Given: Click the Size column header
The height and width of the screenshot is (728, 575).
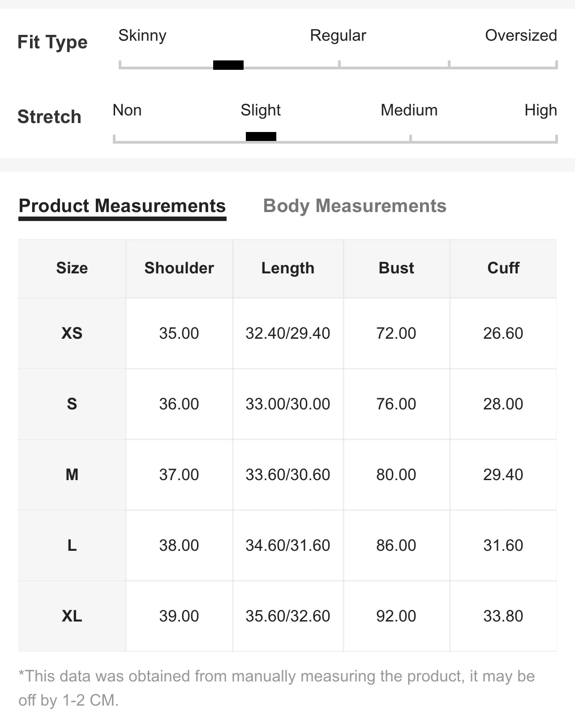Looking at the screenshot, I should pos(72,268).
